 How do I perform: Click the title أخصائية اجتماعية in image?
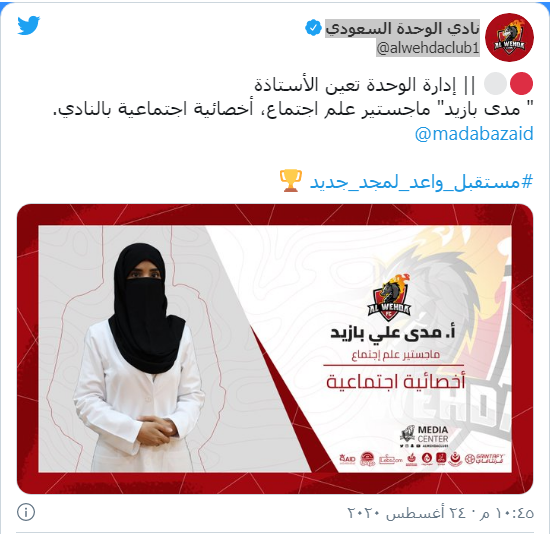pyautogui.click(x=395, y=382)
